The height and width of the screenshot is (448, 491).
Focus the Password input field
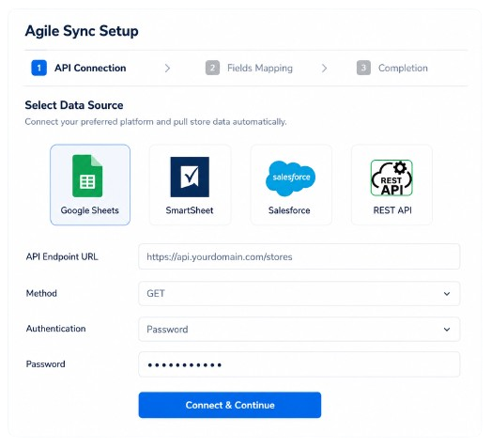coord(299,364)
